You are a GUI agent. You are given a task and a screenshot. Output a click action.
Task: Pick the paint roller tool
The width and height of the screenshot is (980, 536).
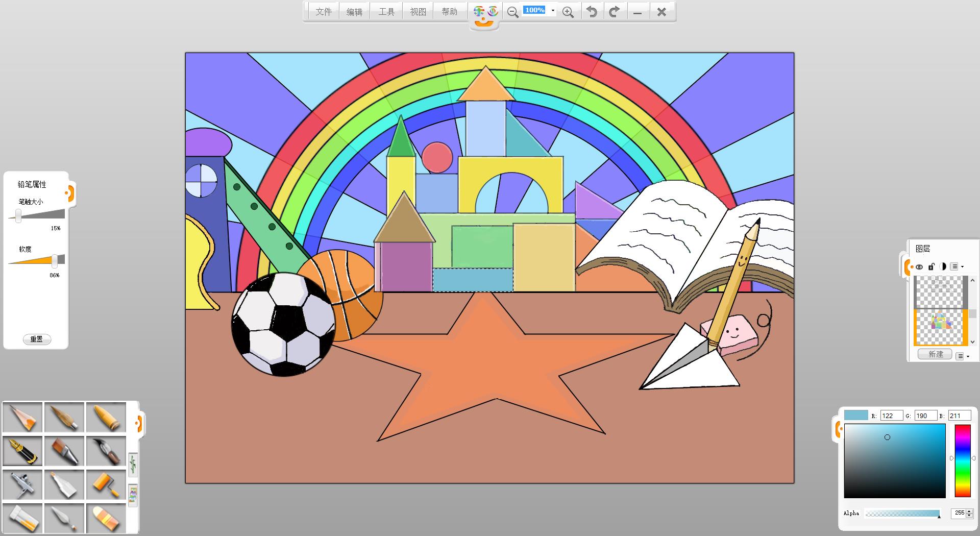click(x=106, y=484)
